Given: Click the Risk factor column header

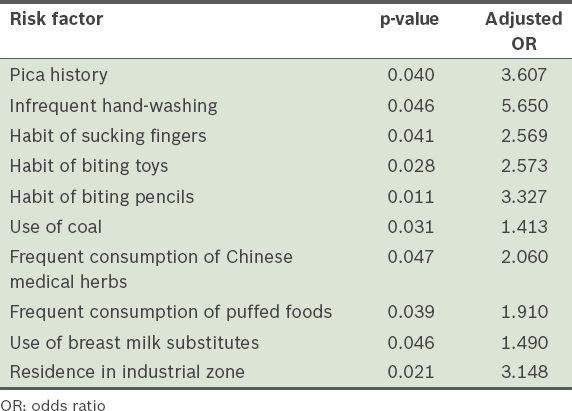Looking at the screenshot, I should pos(57,19).
